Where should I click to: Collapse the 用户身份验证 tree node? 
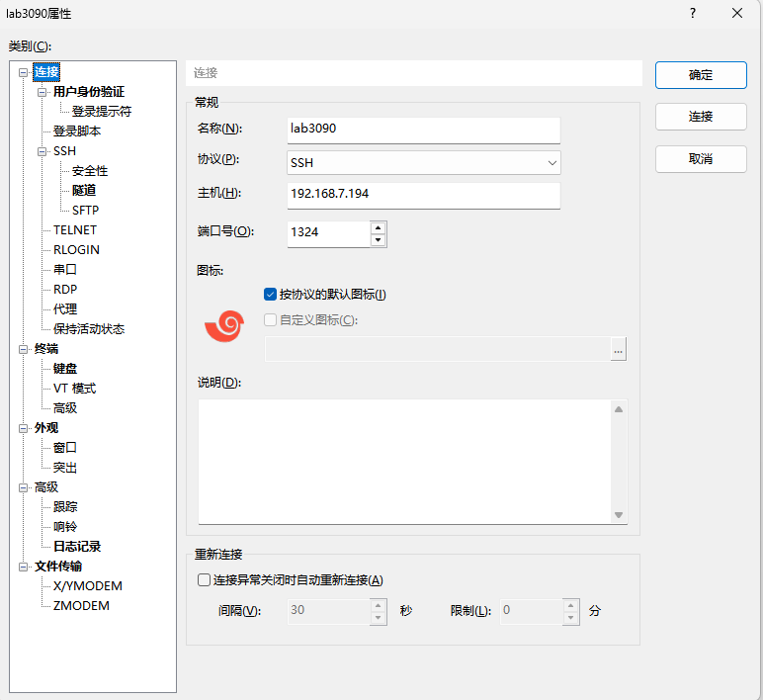pyautogui.click(x=42, y=92)
